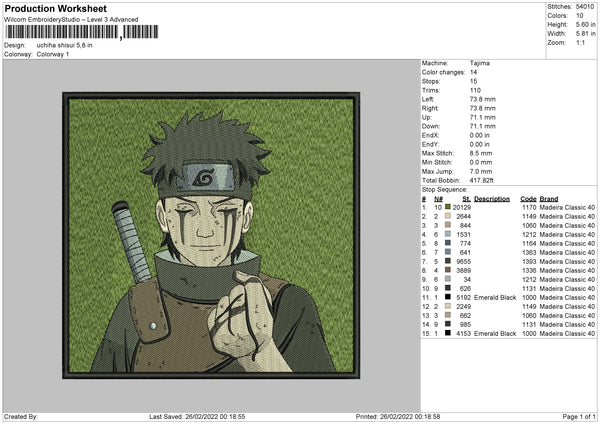The width and height of the screenshot is (600, 424).
Task: Click the Total Bobbin value 417.82ft
Action: coord(481,180)
